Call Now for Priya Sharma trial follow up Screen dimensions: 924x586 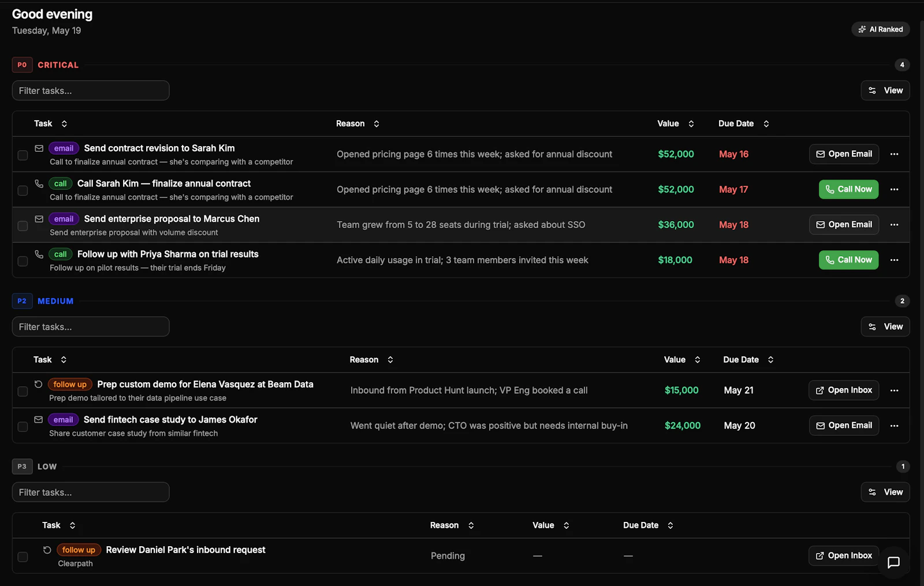(848, 260)
